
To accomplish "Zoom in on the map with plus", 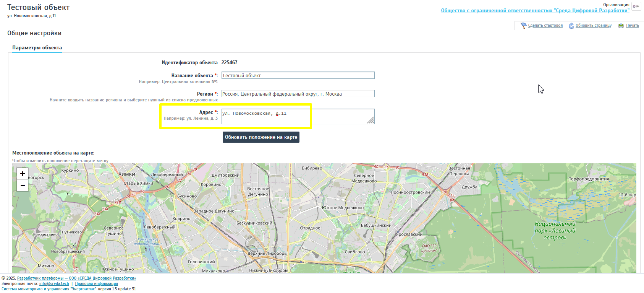I will point(23,174).
